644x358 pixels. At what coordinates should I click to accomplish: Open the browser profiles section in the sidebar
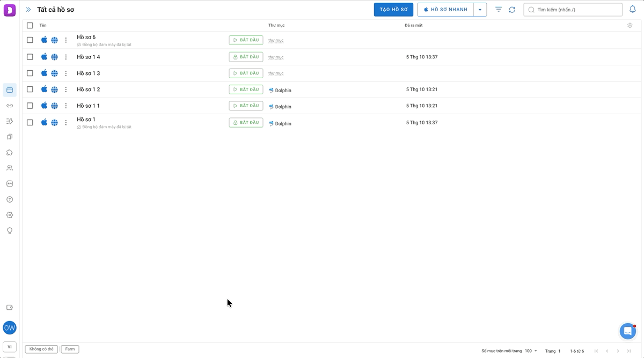coord(10,90)
